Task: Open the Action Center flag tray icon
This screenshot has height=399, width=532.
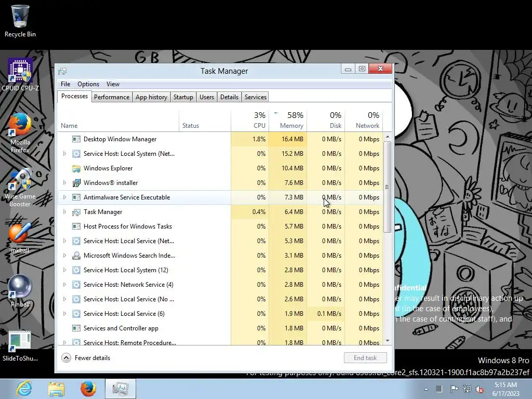Action: pos(454,389)
